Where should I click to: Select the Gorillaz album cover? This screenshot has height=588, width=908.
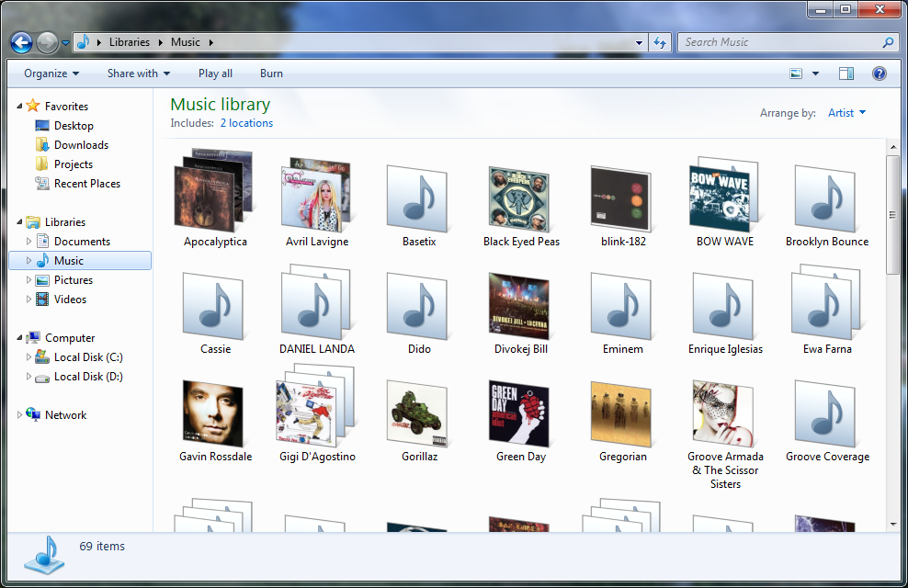click(417, 413)
